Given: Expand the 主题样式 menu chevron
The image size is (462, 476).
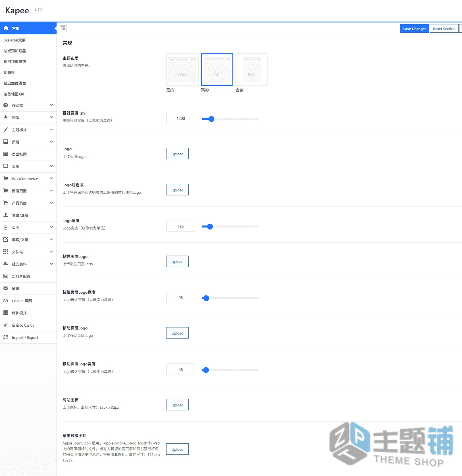Looking at the screenshot, I should coord(51,130).
